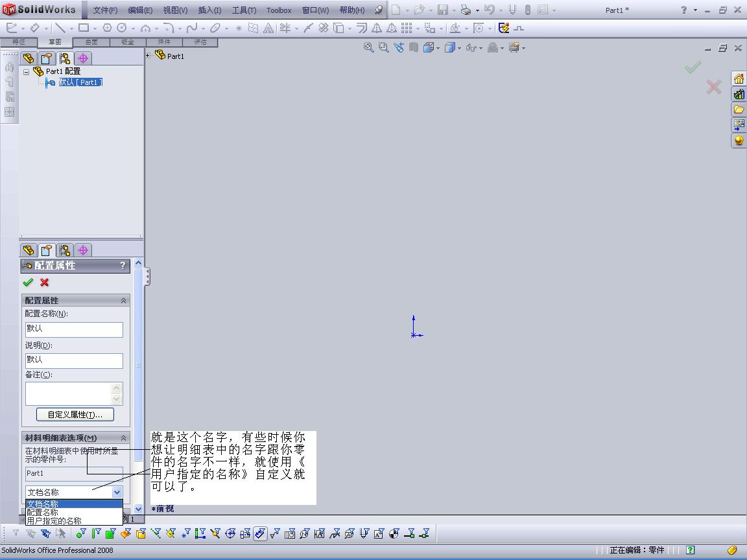The image size is (747, 560).
Task: Click the 自定义属性(T)... button
Action: pos(75,415)
